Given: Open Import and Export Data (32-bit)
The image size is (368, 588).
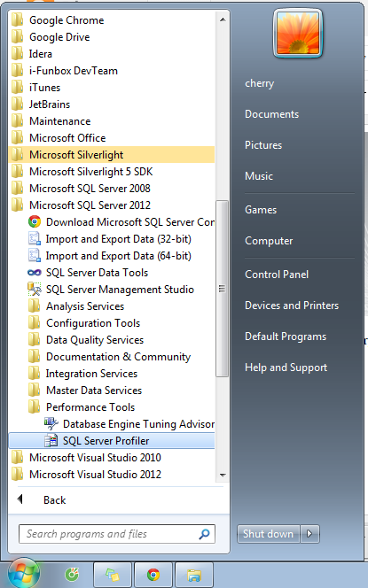Looking at the screenshot, I should coord(112,239).
